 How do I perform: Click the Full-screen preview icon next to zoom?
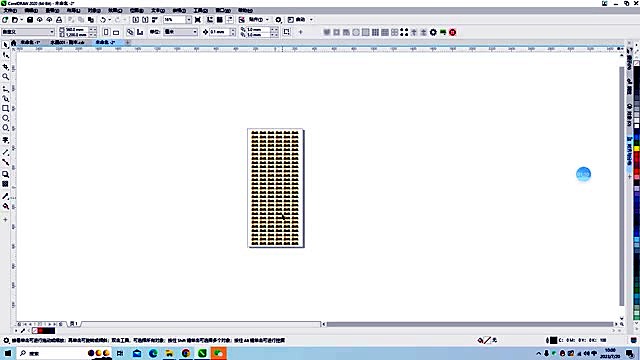pyautogui.click(x=198, y=20)
